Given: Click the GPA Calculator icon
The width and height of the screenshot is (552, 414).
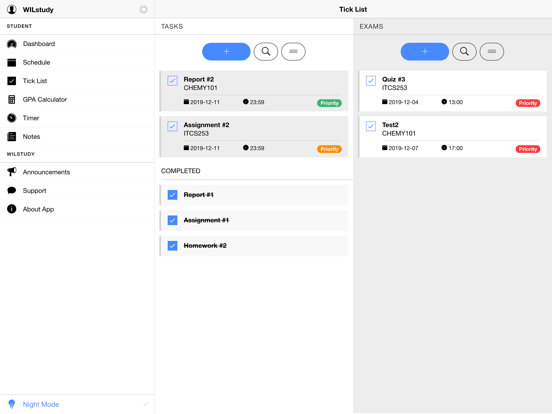Looking at the screenshot, I should (12, 99).
